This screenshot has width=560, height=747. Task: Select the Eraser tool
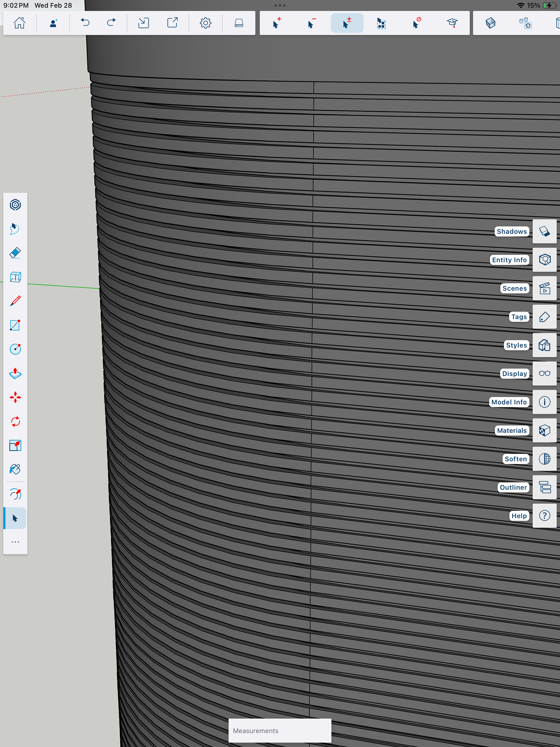pyautogui.click(x=15, y=253)
